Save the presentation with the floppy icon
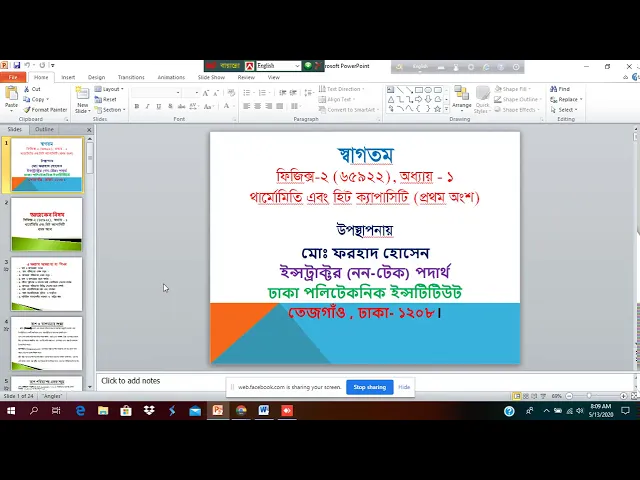 tap(16, 65)
